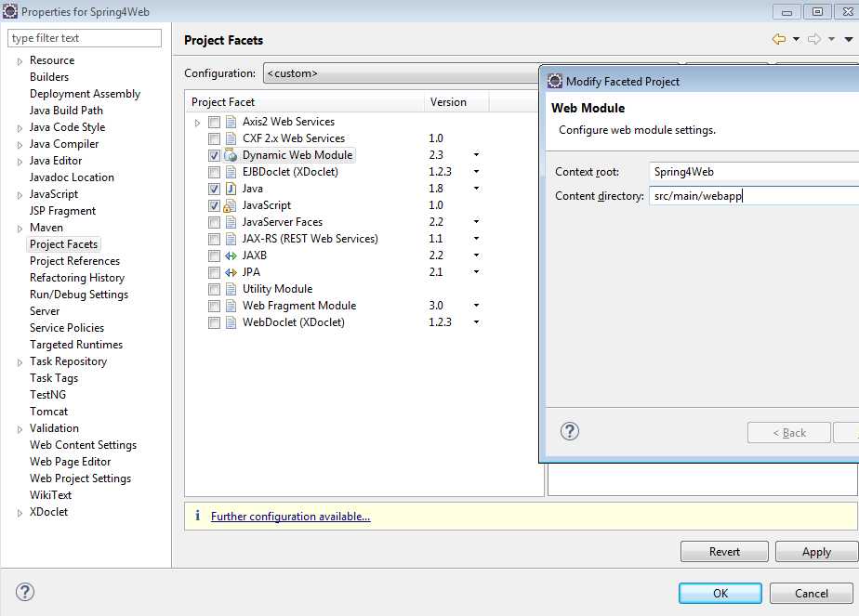This screenshot has width=859, height=616.
Task: Open Dynamic Web Module version dropdown
Action: pyautogui.click(x=476, y=155)
